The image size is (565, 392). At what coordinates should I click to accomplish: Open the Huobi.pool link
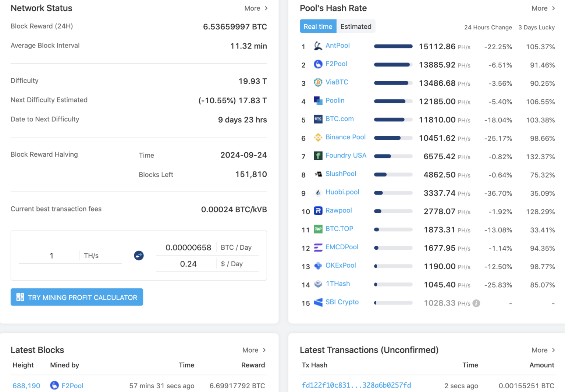[342, 192]
